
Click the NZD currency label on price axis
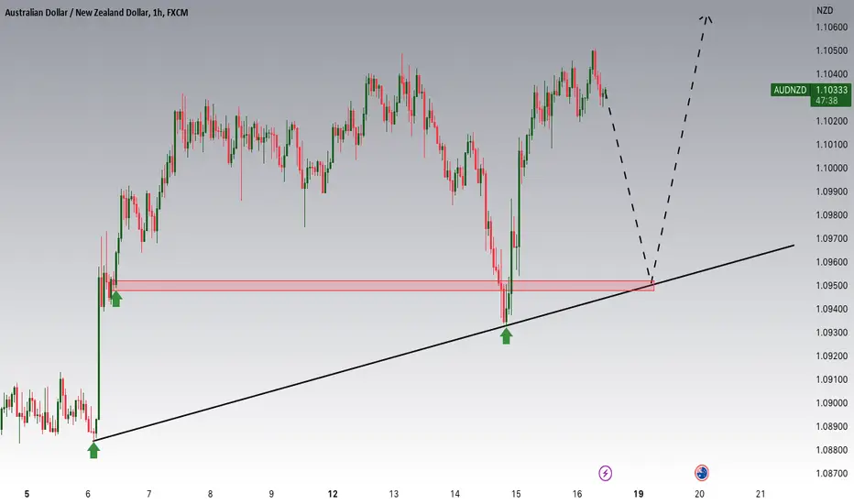(825, 10)
